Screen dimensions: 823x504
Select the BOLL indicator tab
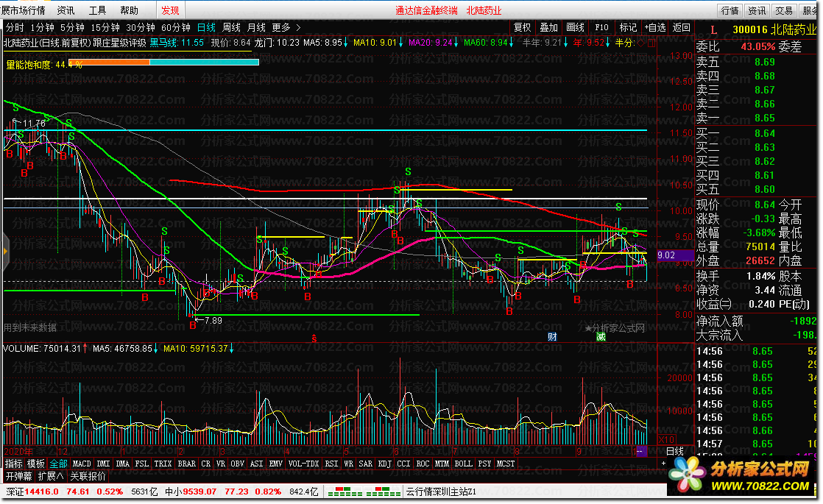463,464
